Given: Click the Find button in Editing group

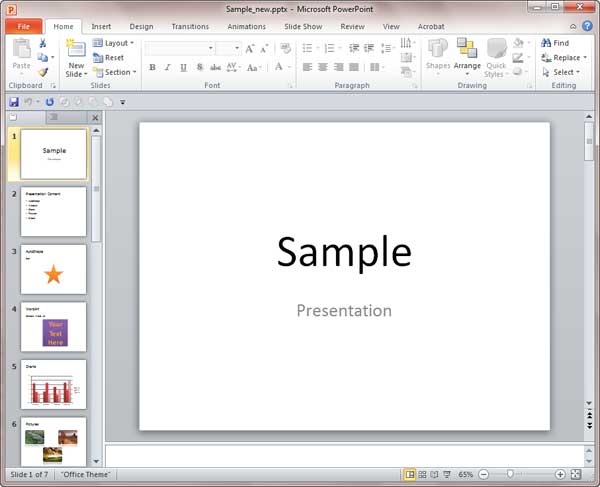Looking at the screenshot, I should pyautogui.click(x=555, y=43).
